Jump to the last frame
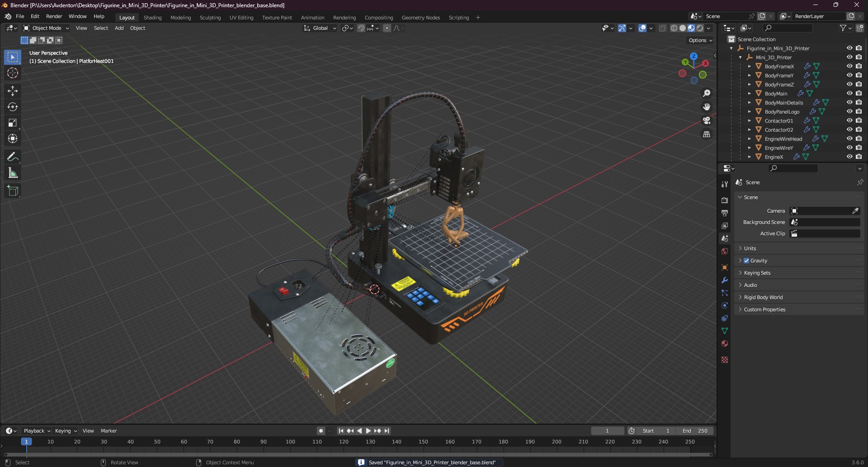 tap(387, 431)
